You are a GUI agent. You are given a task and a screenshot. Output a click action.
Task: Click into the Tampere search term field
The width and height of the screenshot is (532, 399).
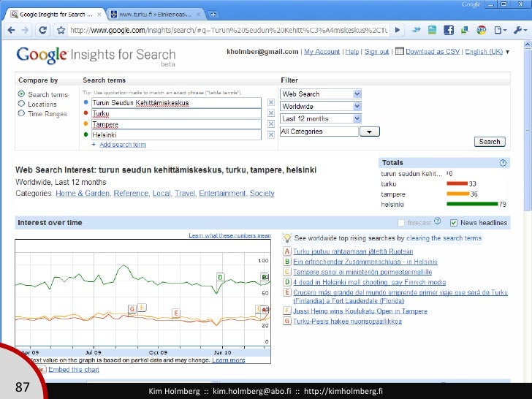(175, 124)
